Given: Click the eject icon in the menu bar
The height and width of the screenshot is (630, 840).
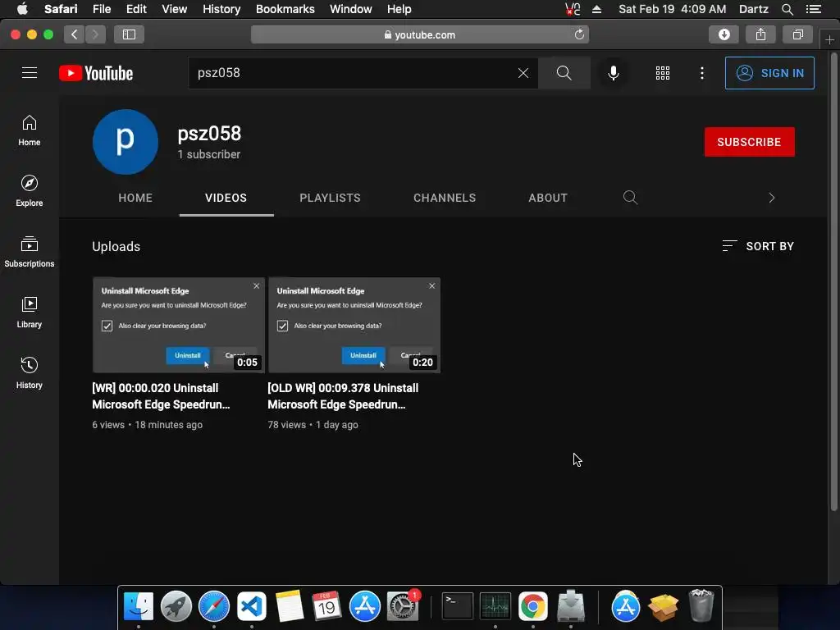Looking at the screenshot, I should click(x=597, y=9).
